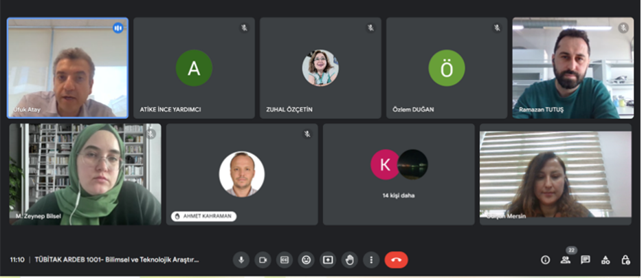The image size is (644, 278).
Task: Click Zuhal Özçetin's profile picture
Action: pos(320,68)
